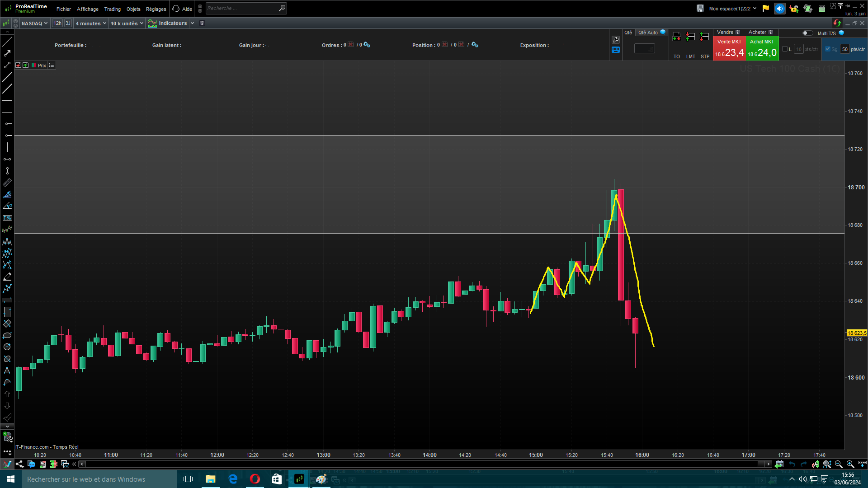Image resolution: width=868 pixels, height=488 pixels.
Task: Open the trading settings wrench icon
Action: [616, 40]
